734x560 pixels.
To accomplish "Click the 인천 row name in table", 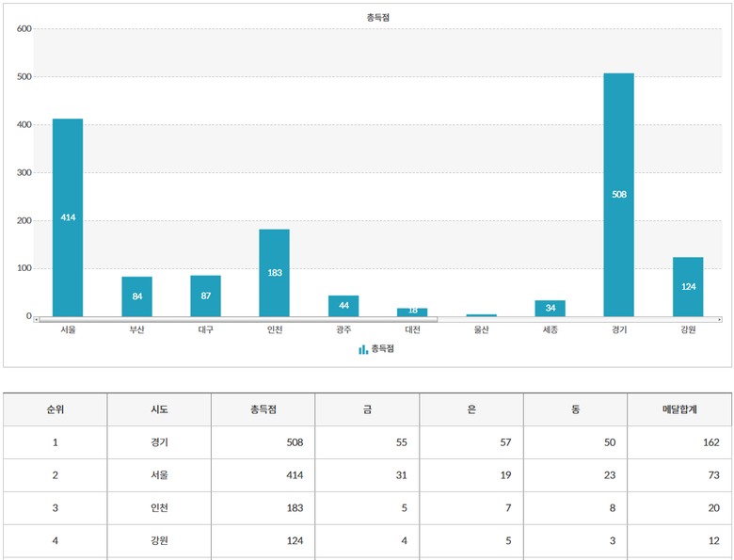I will (x=159, y=508).
